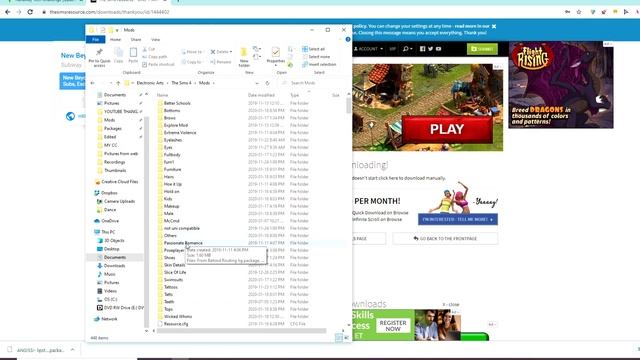The image size is (640, 360).
Task: Click the Search Mods input box
Action: [x=312, y=83]
